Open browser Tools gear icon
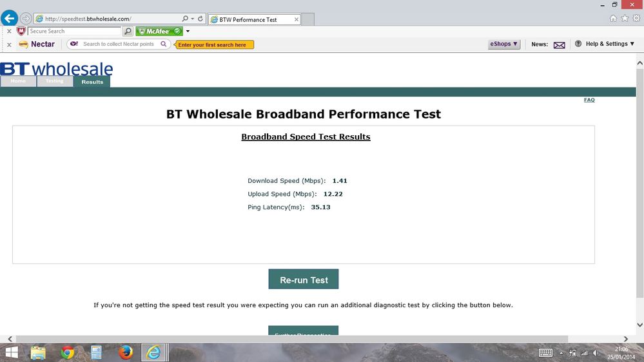The image size is (644, 362). pyautogui.click(x=636, y=19)
